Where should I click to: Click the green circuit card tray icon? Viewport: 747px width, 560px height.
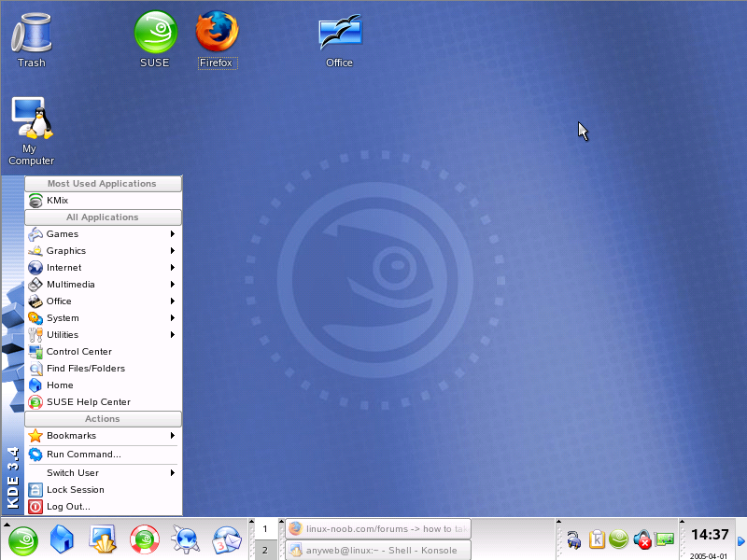click(665, 539)
